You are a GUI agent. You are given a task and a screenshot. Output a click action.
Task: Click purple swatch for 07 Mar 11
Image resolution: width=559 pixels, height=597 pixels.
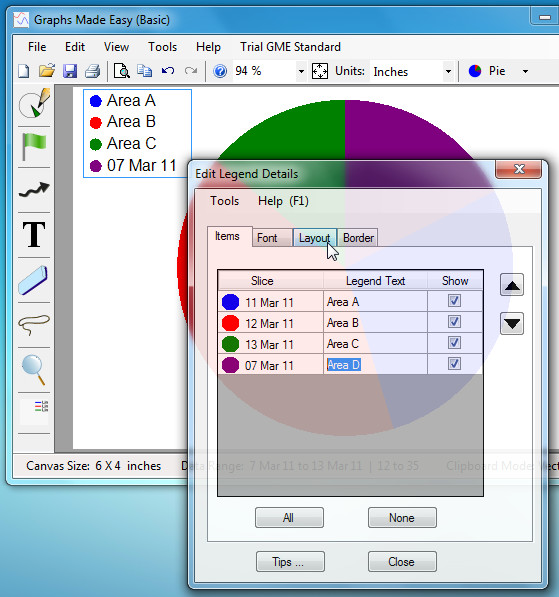(x=230, y=365)
